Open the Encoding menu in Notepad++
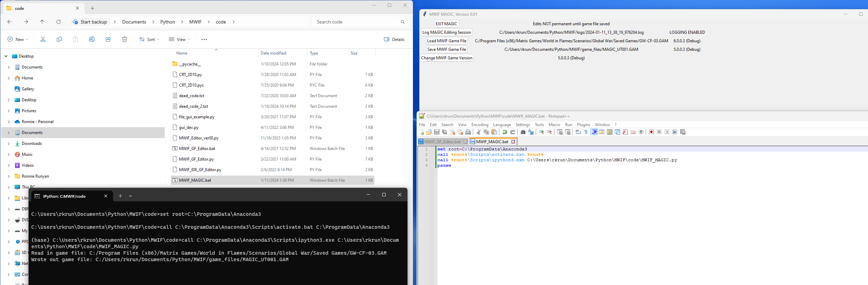Image resolution: width=868 pixels, height=285 pixels. (x=480, y=125)
